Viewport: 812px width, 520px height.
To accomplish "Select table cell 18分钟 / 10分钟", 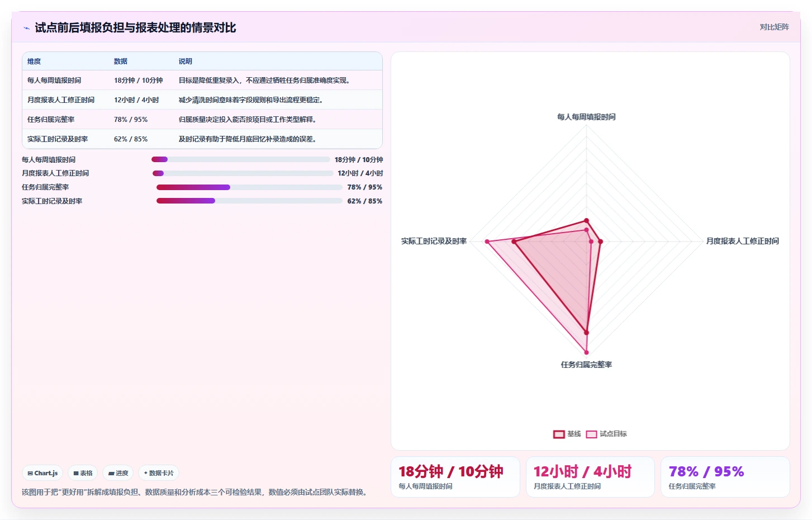I will [x=139, y=81].
